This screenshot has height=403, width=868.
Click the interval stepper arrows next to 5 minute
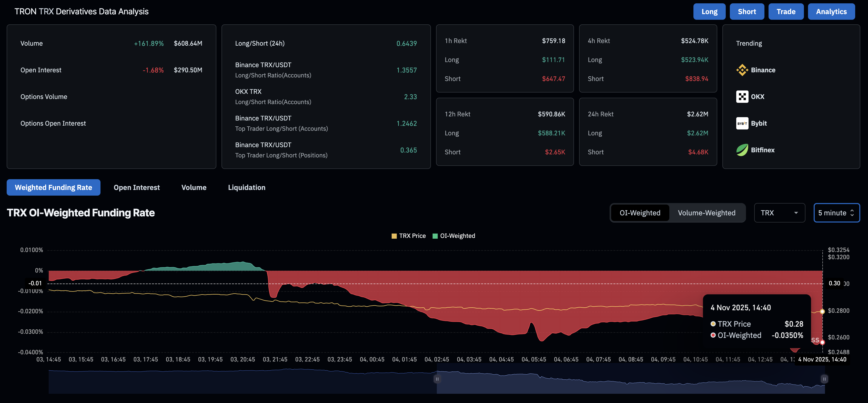coord(853,213)
